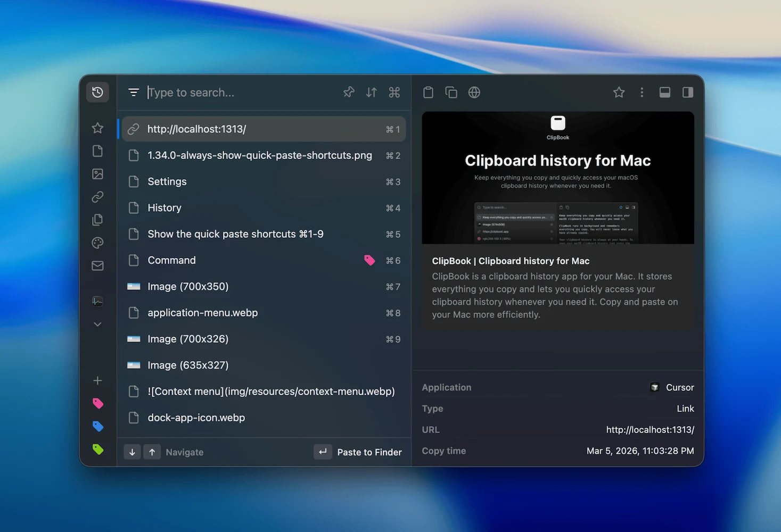Open the Colors filter in the sidebar
The width and height of the screenshot is (781, 532).
[x=97, y=243]
